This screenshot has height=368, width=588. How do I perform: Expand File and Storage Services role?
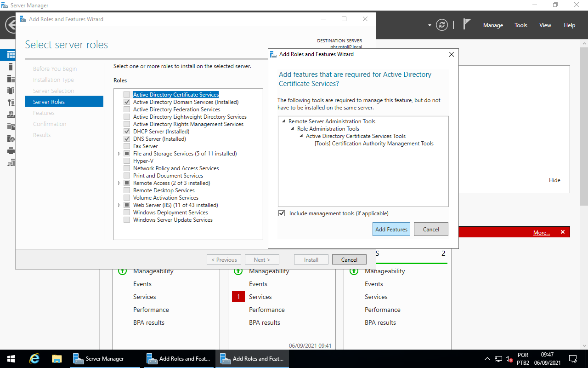tap(119, 154)
